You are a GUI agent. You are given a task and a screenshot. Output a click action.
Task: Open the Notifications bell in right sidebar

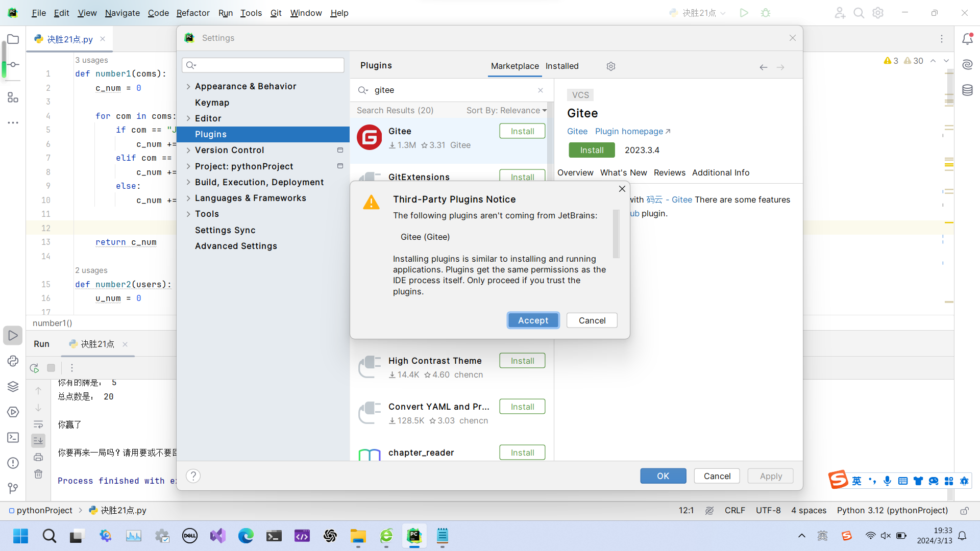967,39
